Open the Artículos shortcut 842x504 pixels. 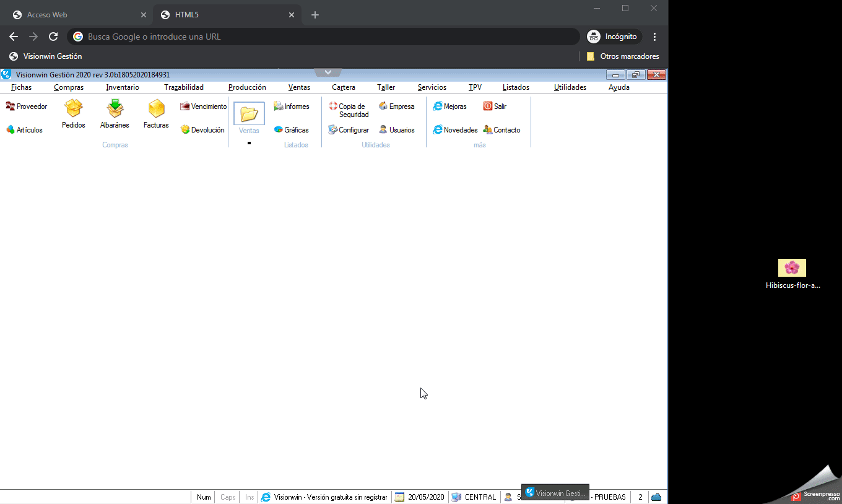(25, 130)
